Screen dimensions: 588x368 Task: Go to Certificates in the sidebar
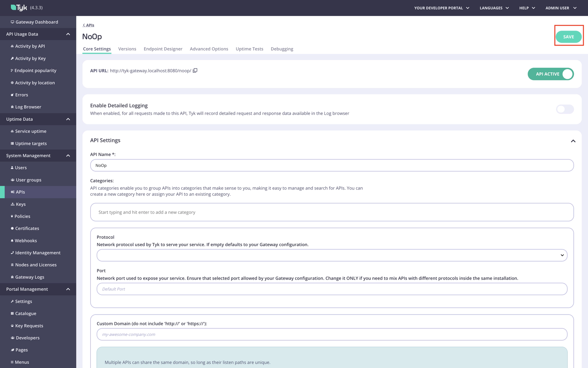pos(27,228)
